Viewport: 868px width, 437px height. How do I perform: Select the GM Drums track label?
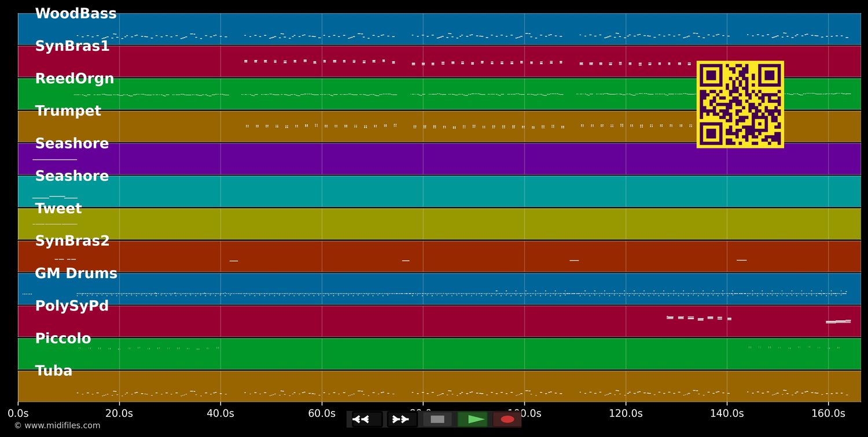point(76,273)
